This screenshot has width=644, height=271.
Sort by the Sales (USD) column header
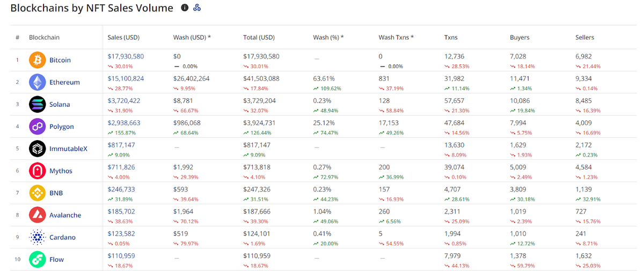pos(123,38)
